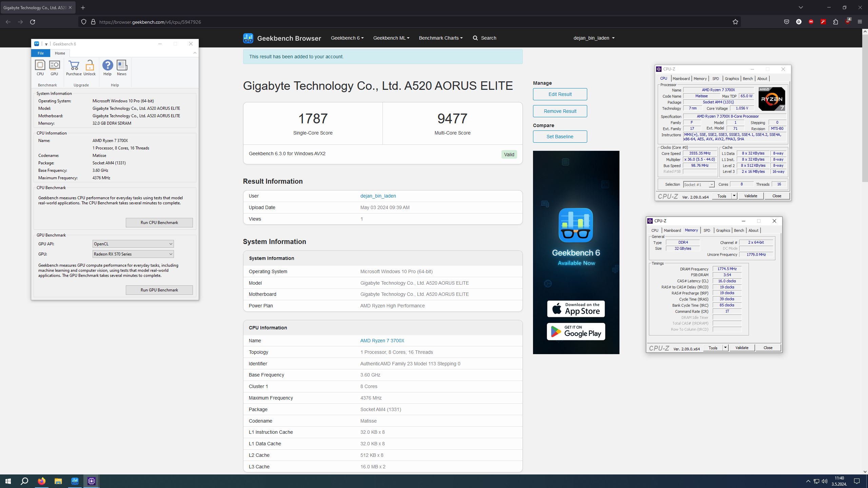Open CPU-Z from the taskbar

[92, 481]
